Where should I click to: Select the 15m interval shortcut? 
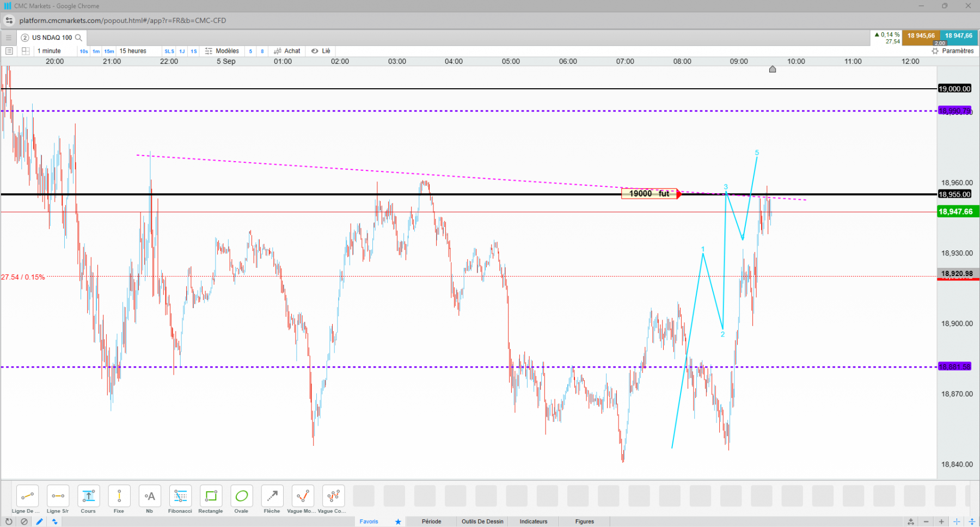109,51
